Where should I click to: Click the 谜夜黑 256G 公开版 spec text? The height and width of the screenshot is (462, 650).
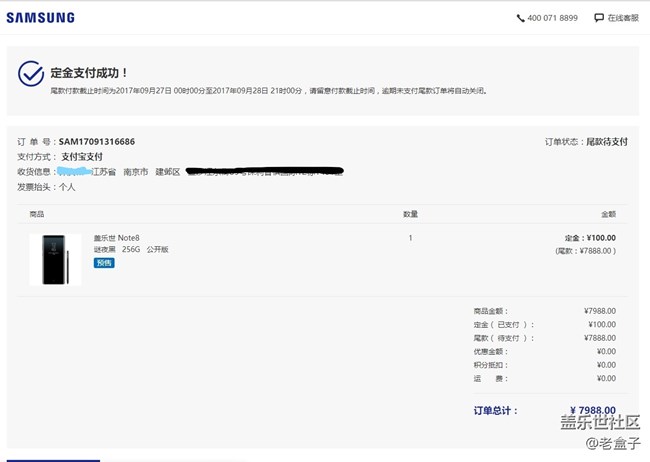click(x=131, y=249)
